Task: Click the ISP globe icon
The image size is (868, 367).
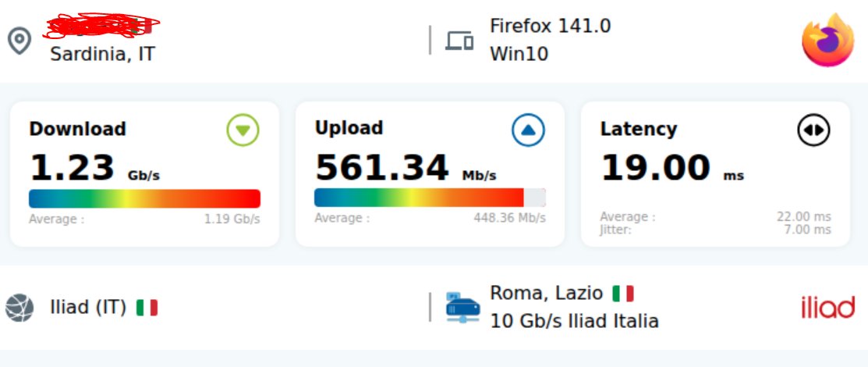Action: (19, 308)
